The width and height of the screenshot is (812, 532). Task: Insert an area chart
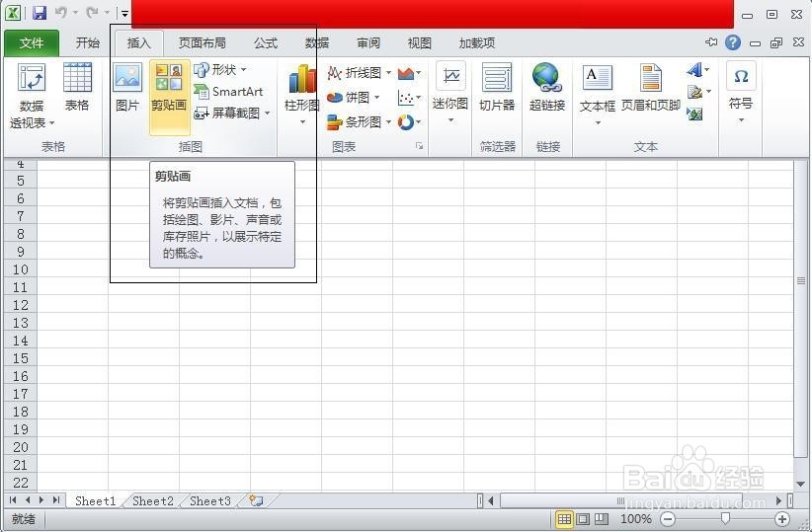click(409, 73)
